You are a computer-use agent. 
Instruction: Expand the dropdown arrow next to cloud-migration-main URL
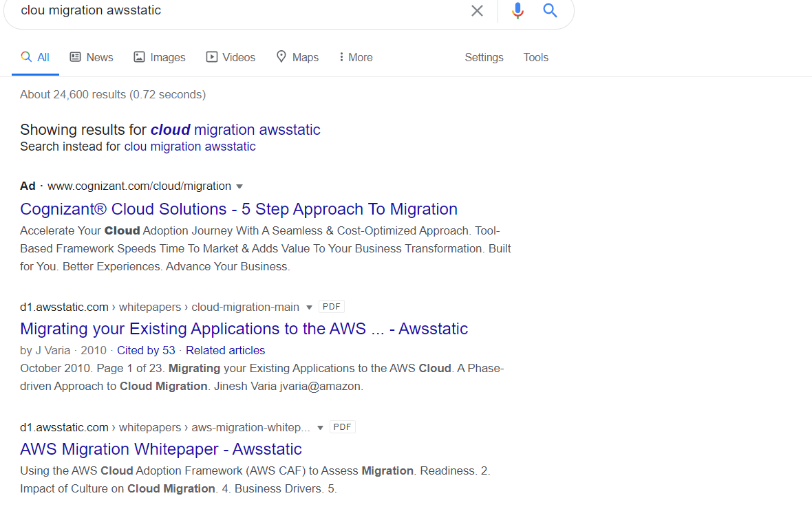[309, 307]
